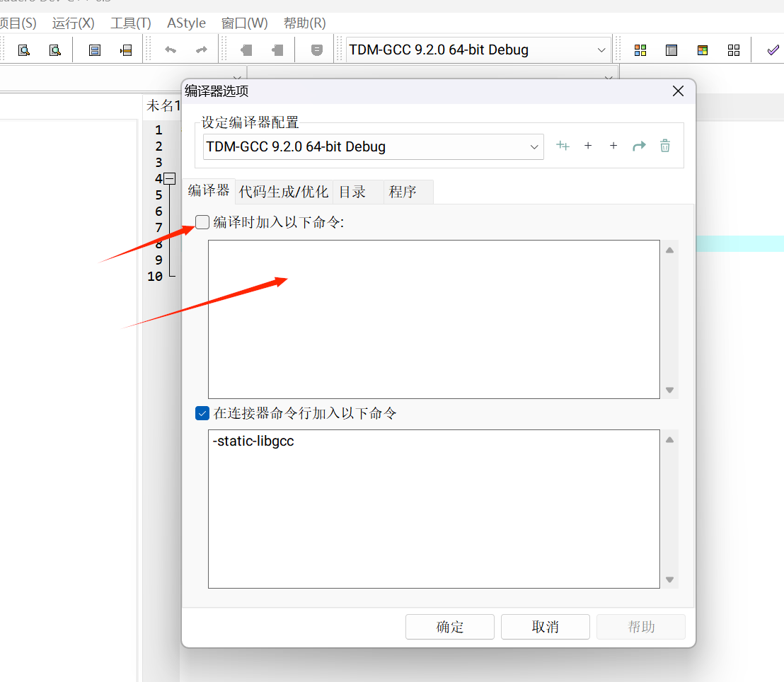
Task: Click the multicolor compile-and-run icon
Action: [x=703, y=50]
